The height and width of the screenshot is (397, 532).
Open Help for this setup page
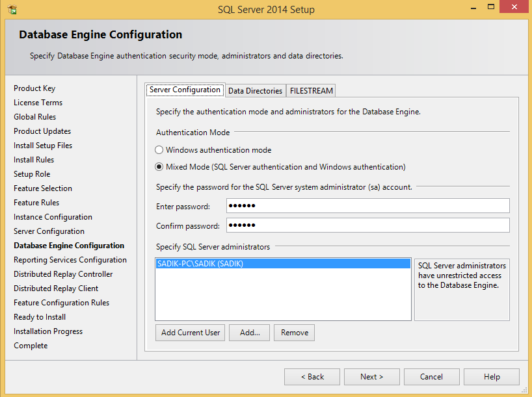pos(492,377)
